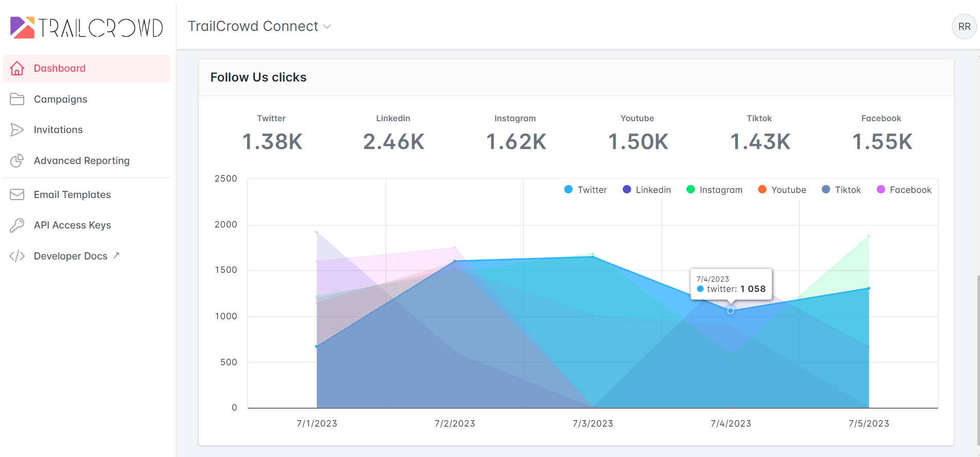Click the highlighted twitter data point on 7/4/2023
980x457 pixels.
(x=730, y=311)
